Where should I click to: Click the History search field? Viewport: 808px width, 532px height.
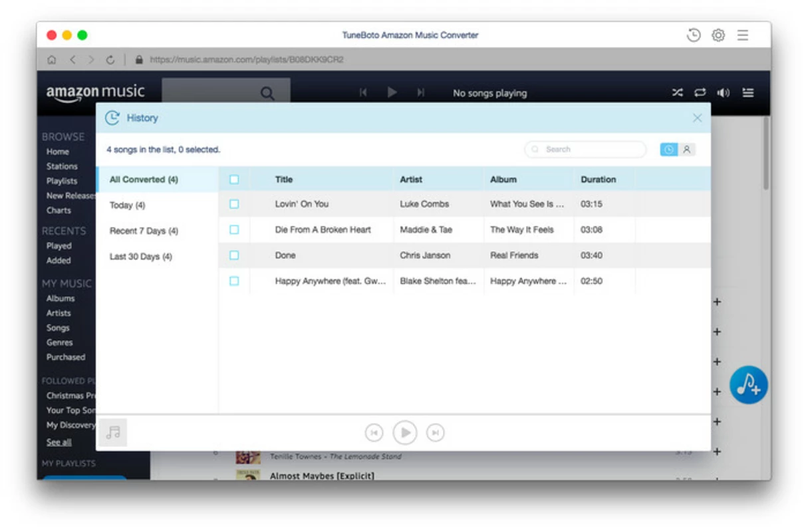coord(585,150)
